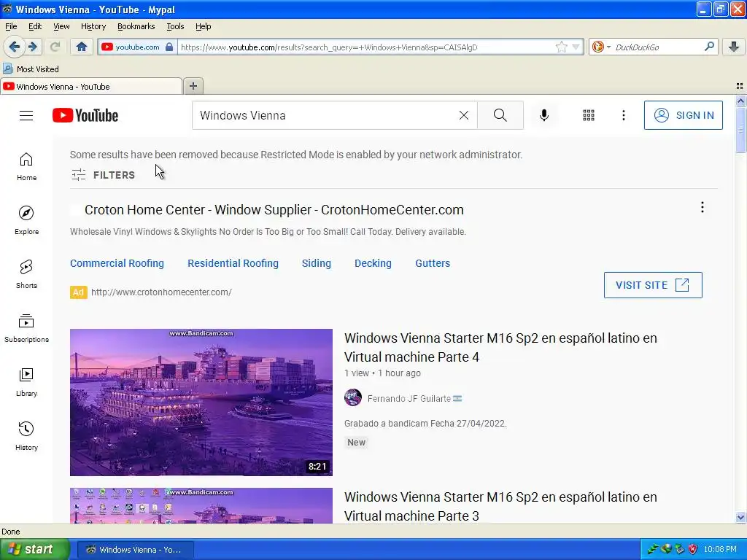Open the File menu
Viewport: 747px width, 560px height.
coord(11,26)
